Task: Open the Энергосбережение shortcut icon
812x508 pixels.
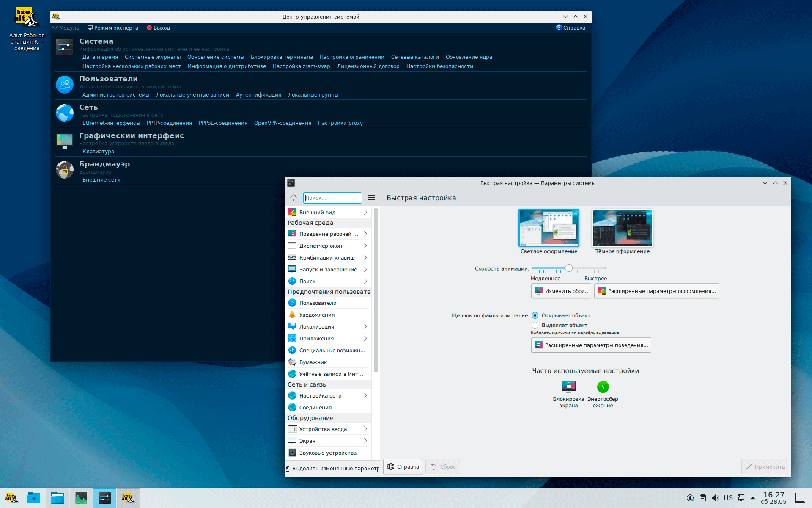Action: 603,387
